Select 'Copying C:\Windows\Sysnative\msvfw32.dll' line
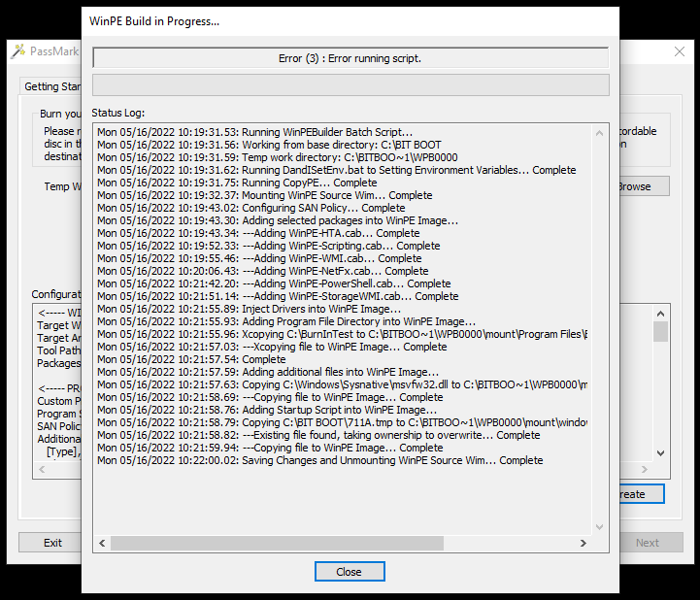Screen dimensions: 700x600 coord(343,384)
